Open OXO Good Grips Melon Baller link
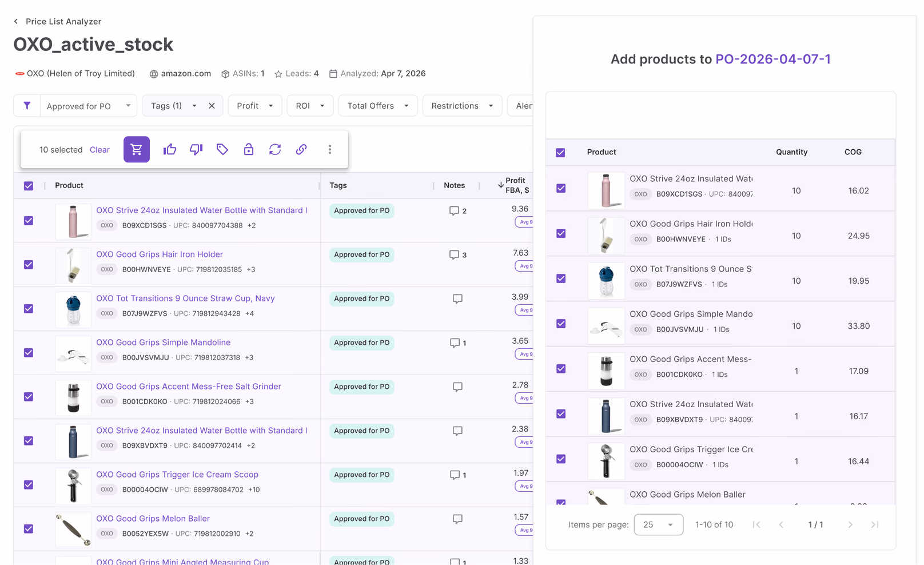Image resolution: width=924 pixels, height=565 pixels. 153,519
